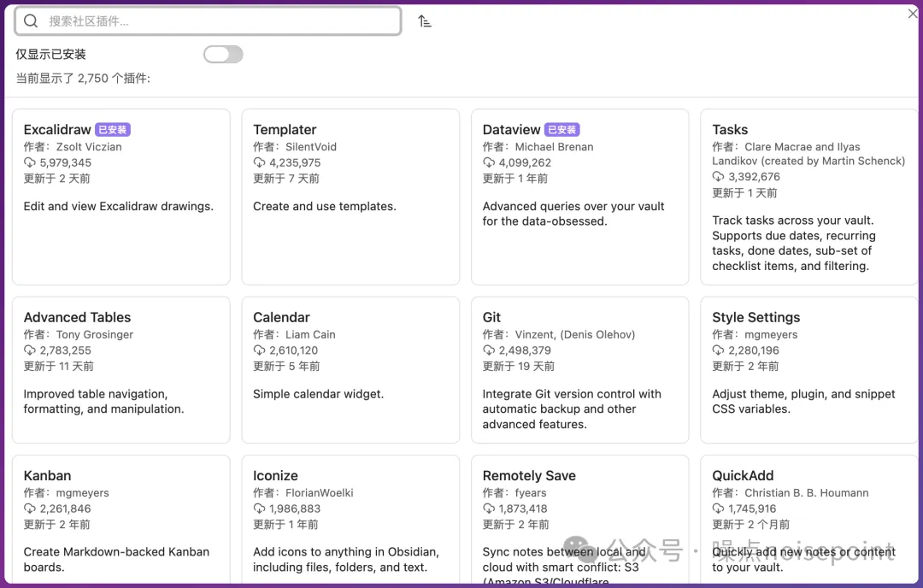Select the QuickAdd plugin title

pyautogui.click(x=743, y=475)
